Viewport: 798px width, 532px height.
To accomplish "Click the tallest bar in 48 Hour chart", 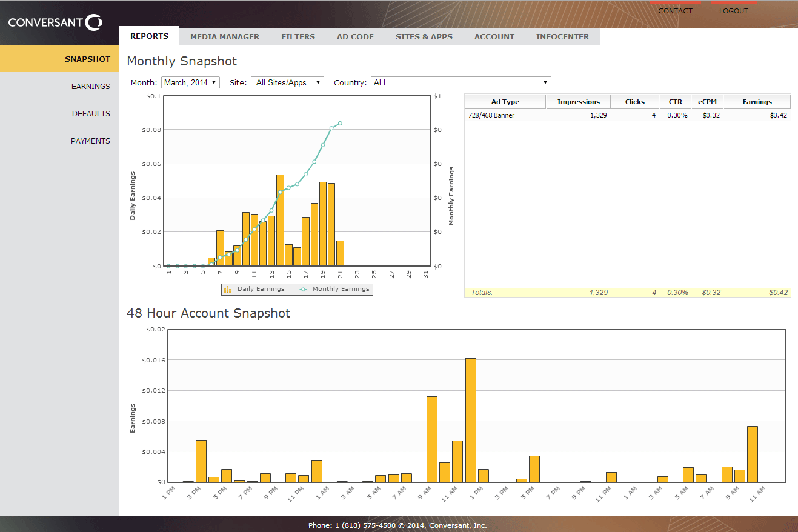I will [470, 419].
